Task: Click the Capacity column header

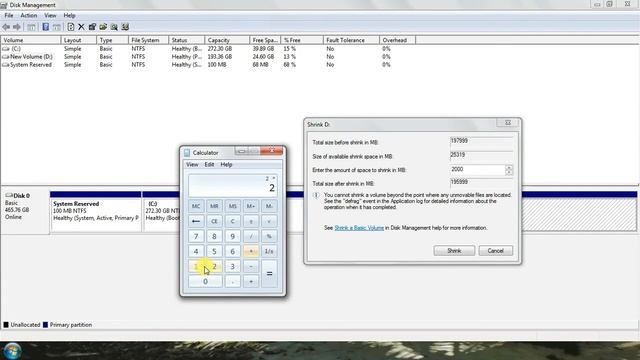Action: [x=227, y=40]
